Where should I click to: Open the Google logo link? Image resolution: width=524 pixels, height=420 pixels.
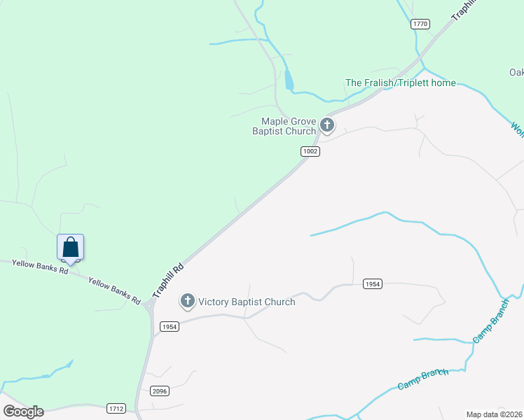[23, 412]
